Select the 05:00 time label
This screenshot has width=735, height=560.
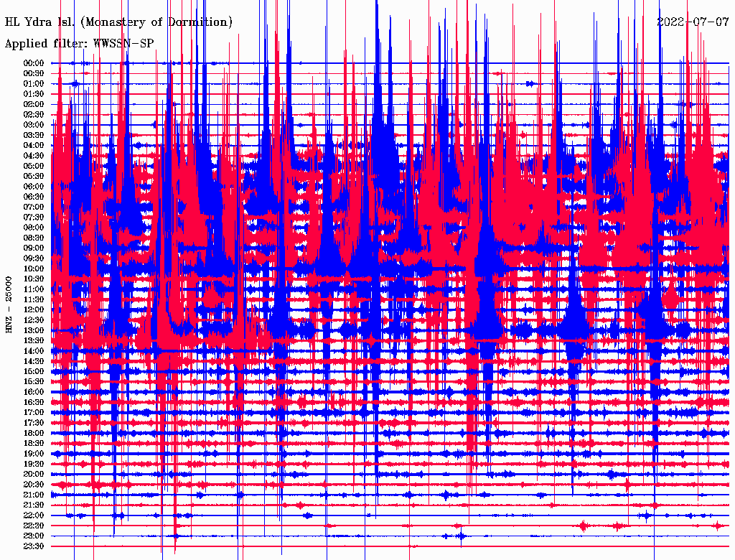[34, 166]
